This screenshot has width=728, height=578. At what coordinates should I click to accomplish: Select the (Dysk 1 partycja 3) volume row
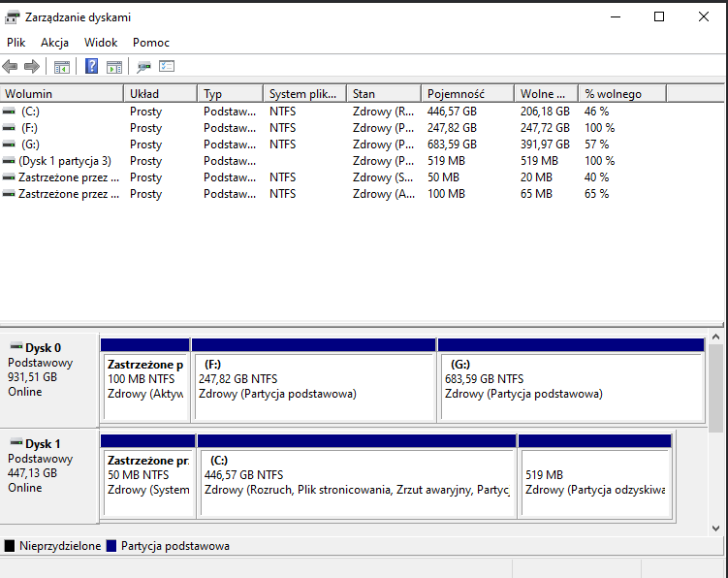pos(64,161)
